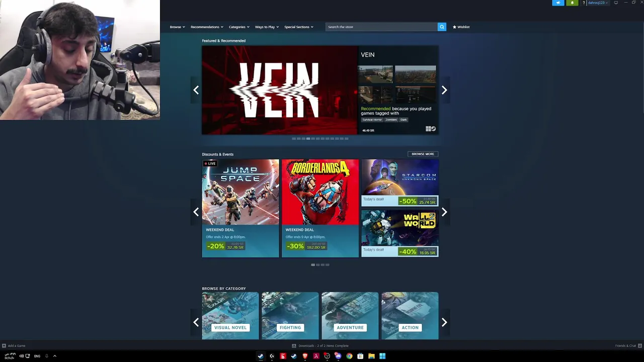Open the Starcom Unknown Space daily deal

[x=399, y=183]
